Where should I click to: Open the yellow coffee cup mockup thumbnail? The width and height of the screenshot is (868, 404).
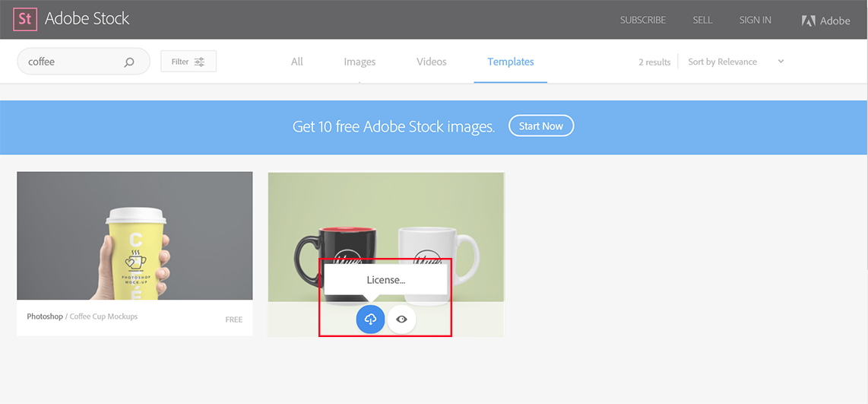point(135,235)
